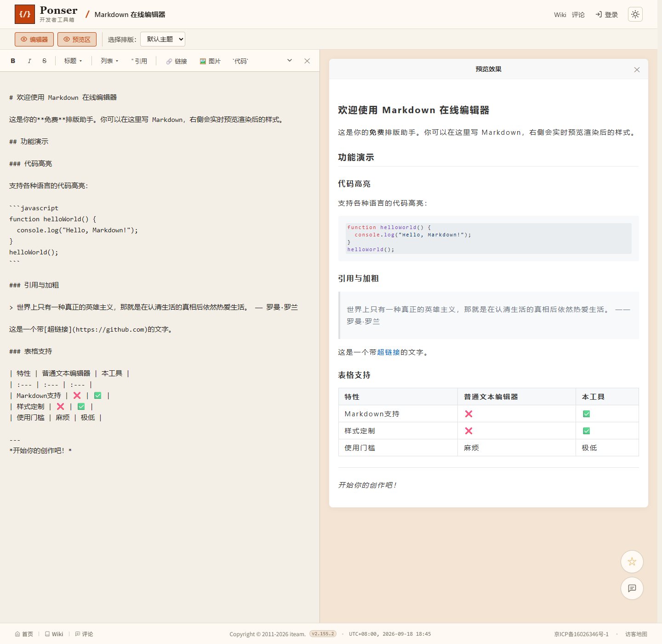Click the version badge v2.155.2
Image resolution: width=662 pixels, height=644 pixels.
click(x=323, y=633)
